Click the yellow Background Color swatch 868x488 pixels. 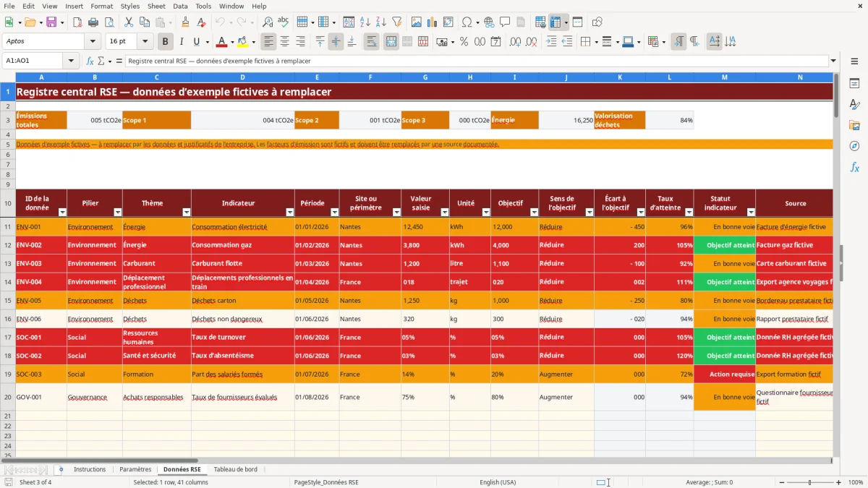point(242,42)
